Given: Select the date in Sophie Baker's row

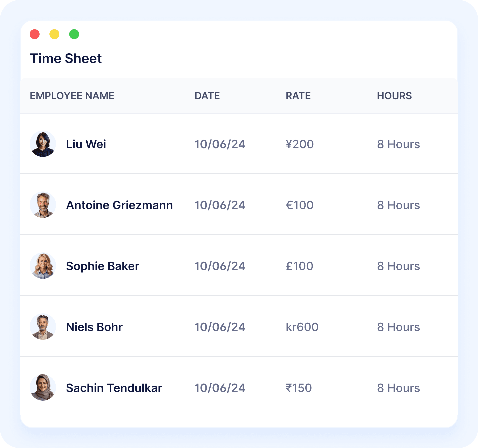Looking at the screenshot, I should pos(220,266).
